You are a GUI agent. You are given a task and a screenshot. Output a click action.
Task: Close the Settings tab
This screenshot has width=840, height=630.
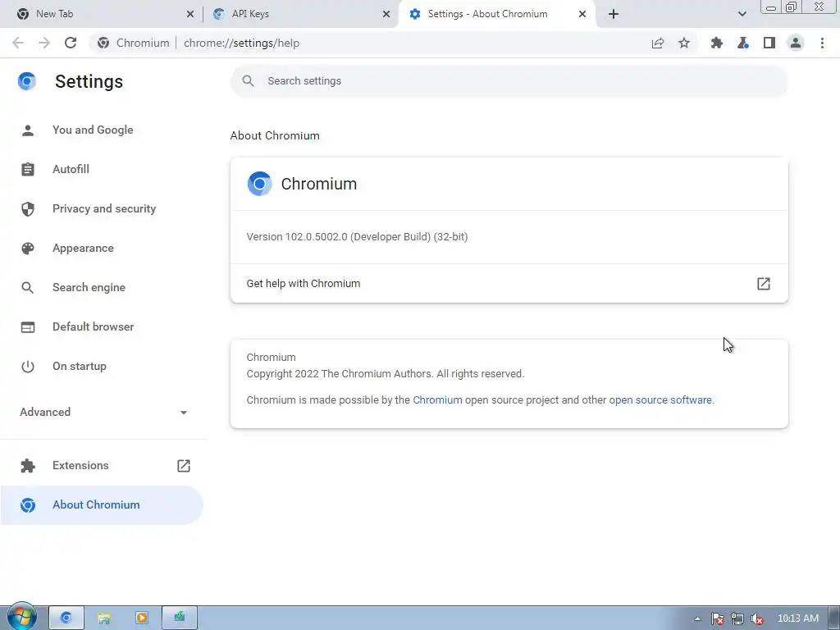(x=582, y=14)
